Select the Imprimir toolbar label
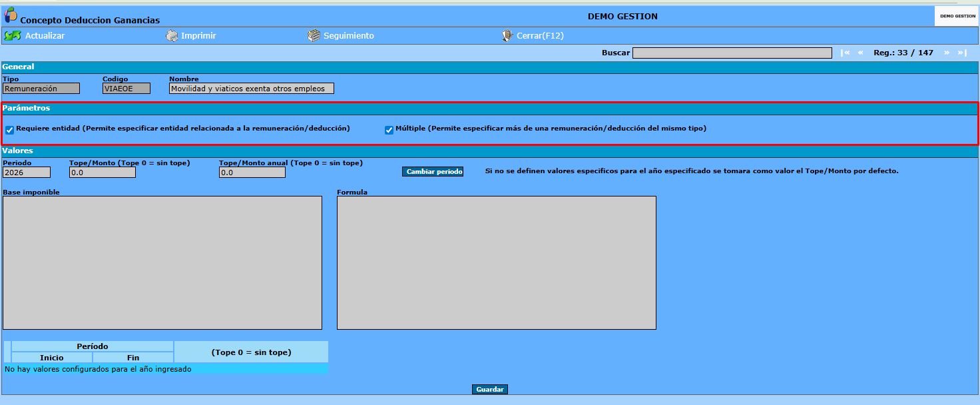 198,36
